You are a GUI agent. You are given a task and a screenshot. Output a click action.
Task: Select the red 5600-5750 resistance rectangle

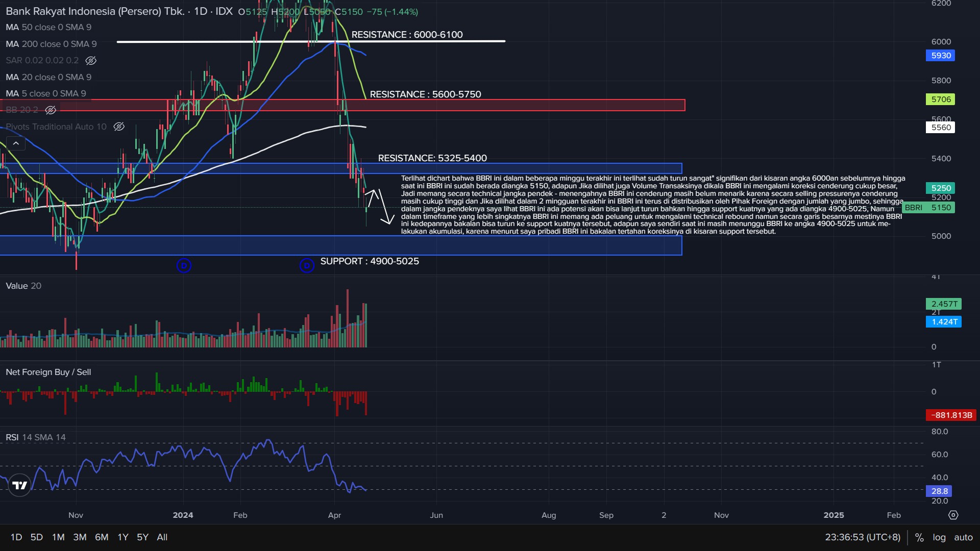[510, 105]
